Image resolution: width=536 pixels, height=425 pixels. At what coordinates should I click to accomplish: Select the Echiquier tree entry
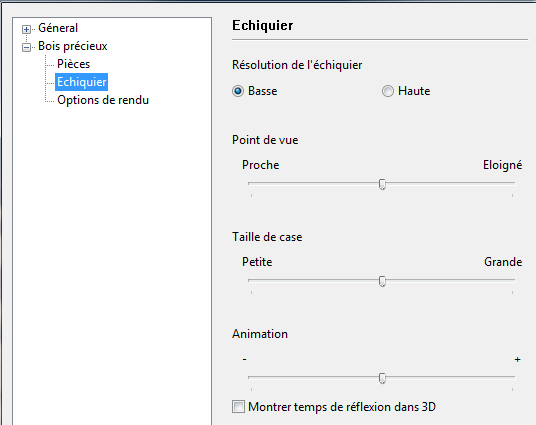click(82, 82)
